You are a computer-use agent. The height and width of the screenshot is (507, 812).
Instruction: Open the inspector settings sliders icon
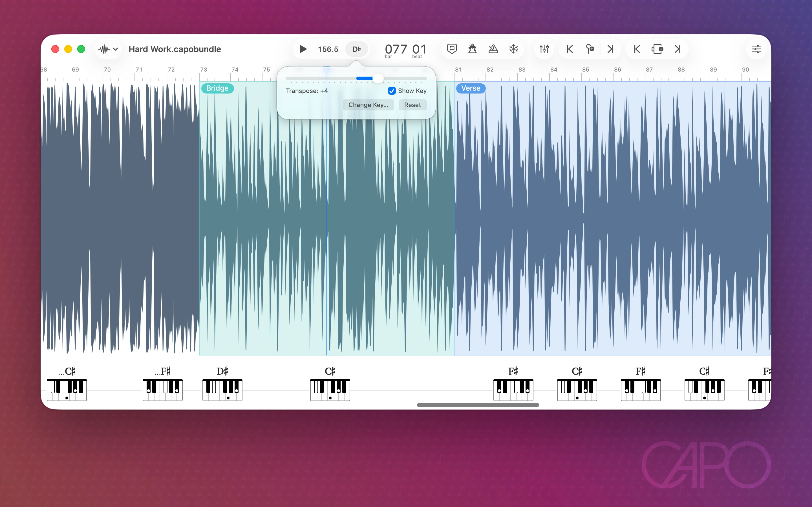click(x=756, y=49)
